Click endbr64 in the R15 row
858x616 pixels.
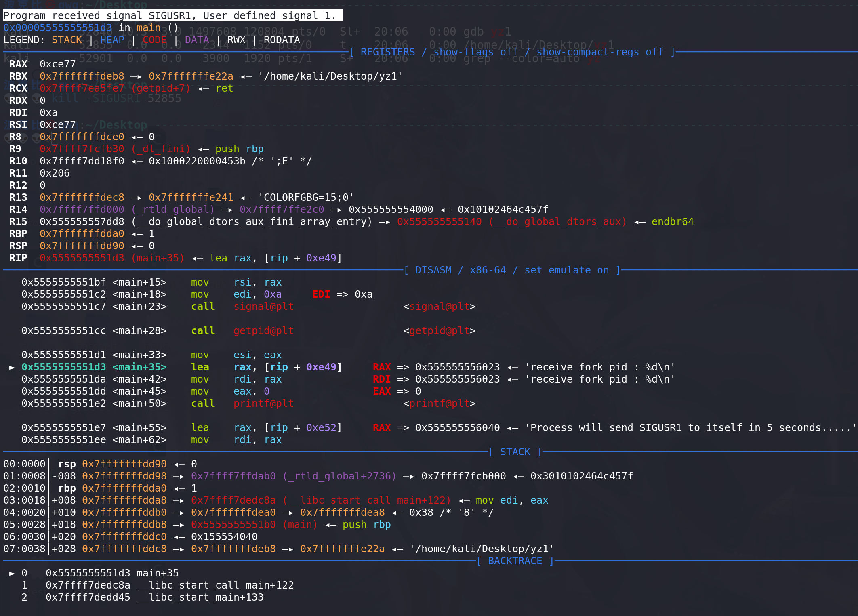(673, 222)
